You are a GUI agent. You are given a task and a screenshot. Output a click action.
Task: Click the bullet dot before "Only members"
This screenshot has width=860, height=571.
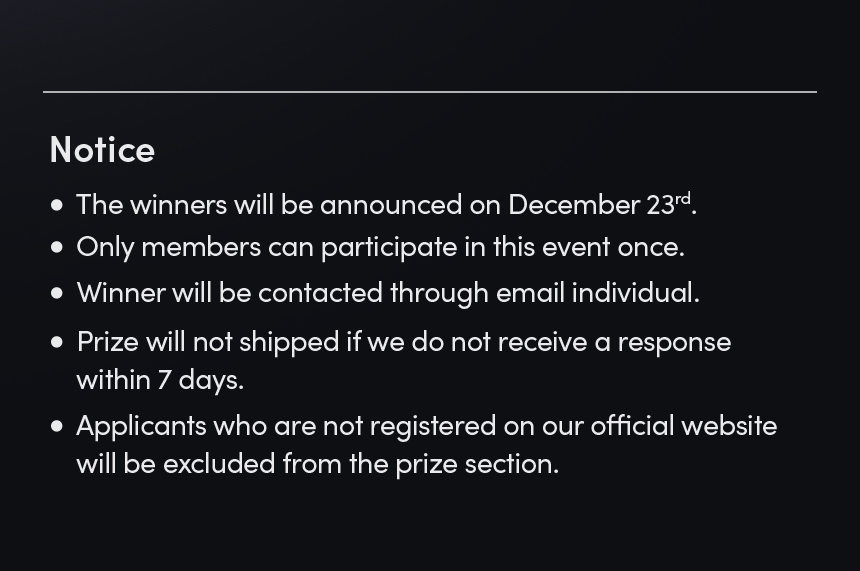pyautogui.click(x=56, y=247)
